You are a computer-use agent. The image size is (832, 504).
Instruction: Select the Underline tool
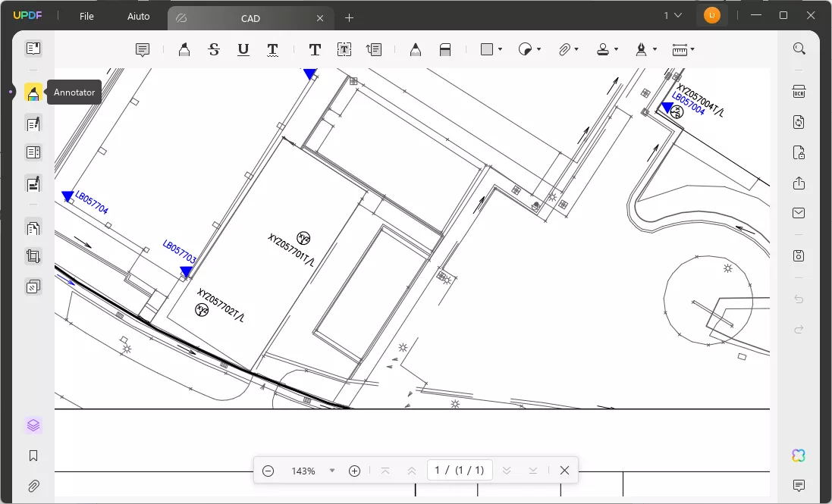[243, 50]
